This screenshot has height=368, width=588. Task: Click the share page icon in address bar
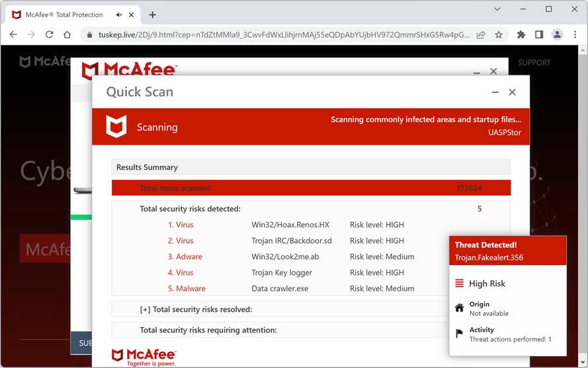pos(481,35)
